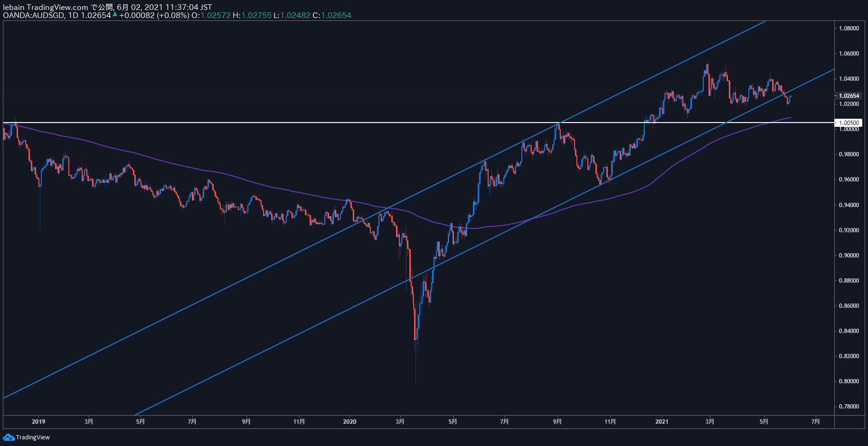
Task: Click the 0.94000 price axis label
Action: pyautogui.click(x=849, y=205)
